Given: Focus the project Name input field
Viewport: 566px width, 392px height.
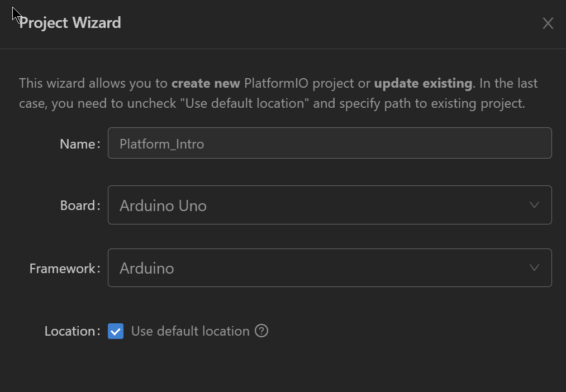Looking at the screenshot, I should [x=330, y=144].
